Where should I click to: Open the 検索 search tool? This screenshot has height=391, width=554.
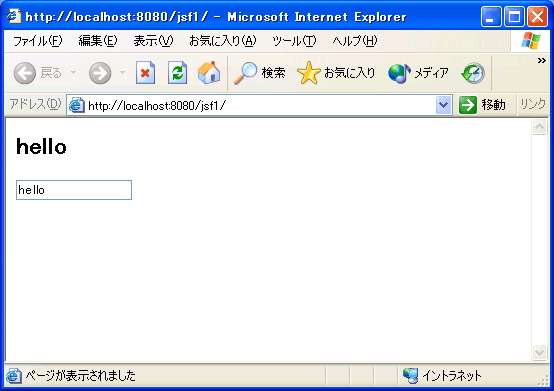pos(260,73)
